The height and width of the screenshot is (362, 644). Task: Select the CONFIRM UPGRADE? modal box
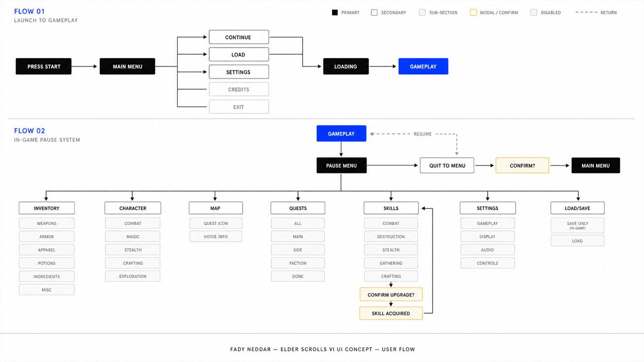[391, 294]
